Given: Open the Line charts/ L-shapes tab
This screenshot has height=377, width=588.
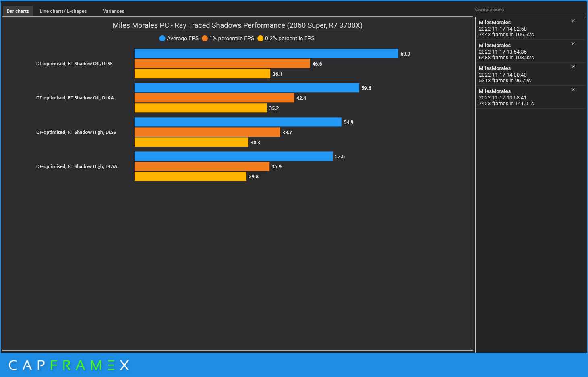Looking at the screenshot, I should pos(63,11).
